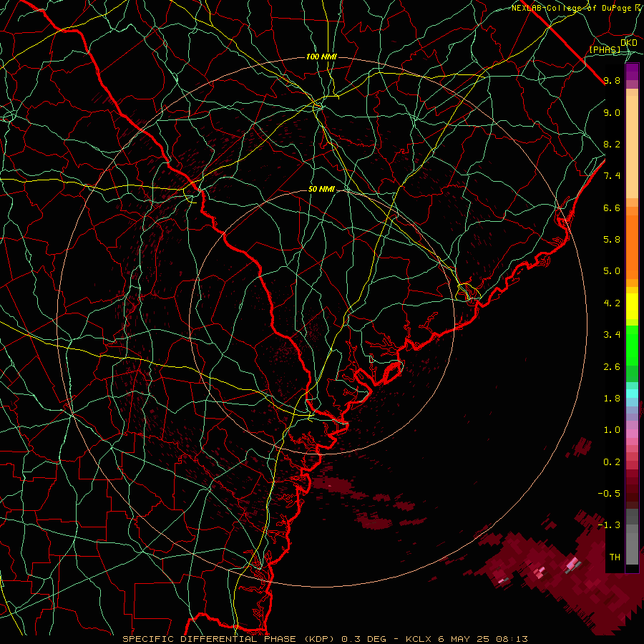Pick the purple swatch atop the color bar
The image size is (644, 644).
click(632, 72)
